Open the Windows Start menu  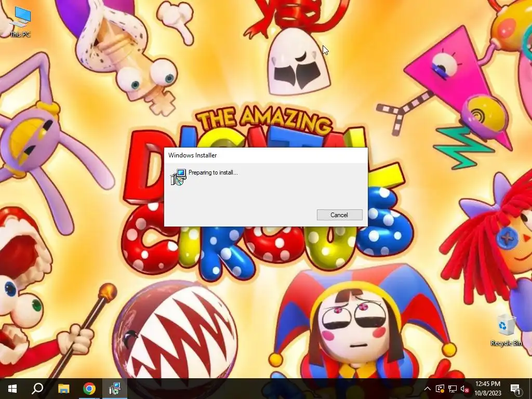12,389
